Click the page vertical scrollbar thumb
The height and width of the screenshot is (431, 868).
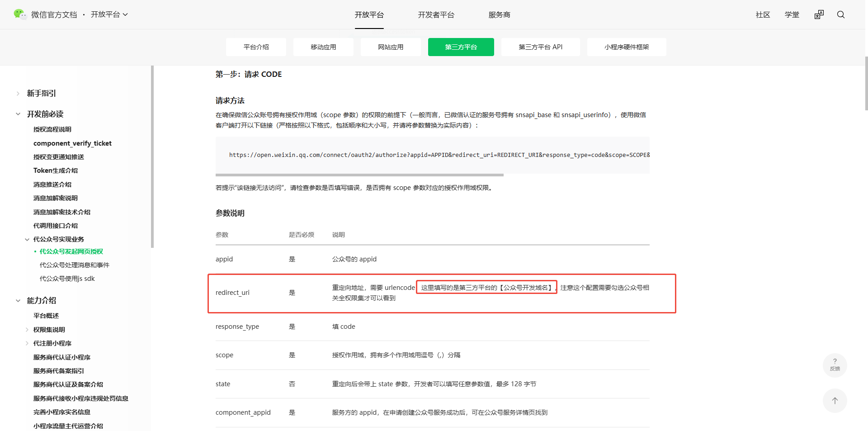pyautogui.click(x=866, y=83)
